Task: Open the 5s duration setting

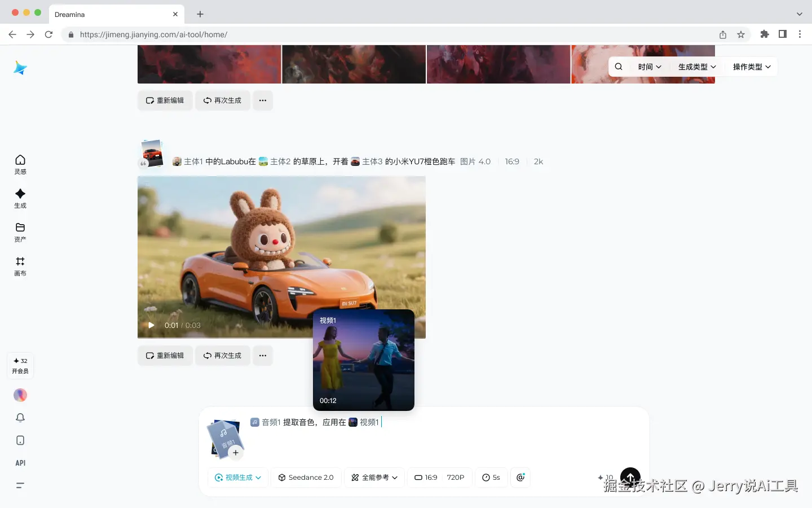Action: [491, 478]
